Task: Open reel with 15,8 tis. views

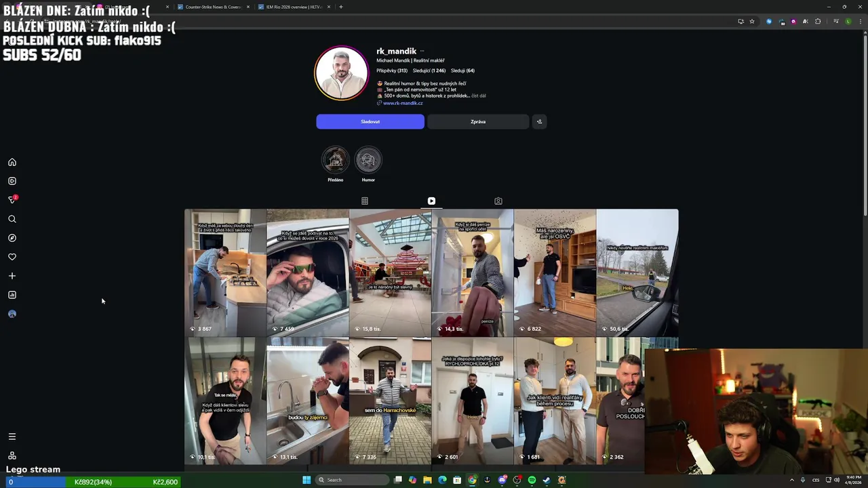Action: point(390,272)
